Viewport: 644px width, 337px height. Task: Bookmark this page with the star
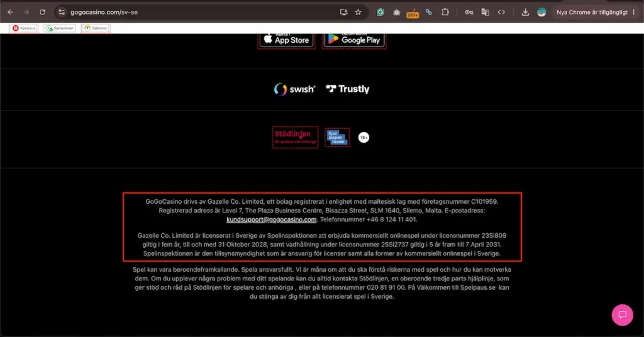(358, 13)
